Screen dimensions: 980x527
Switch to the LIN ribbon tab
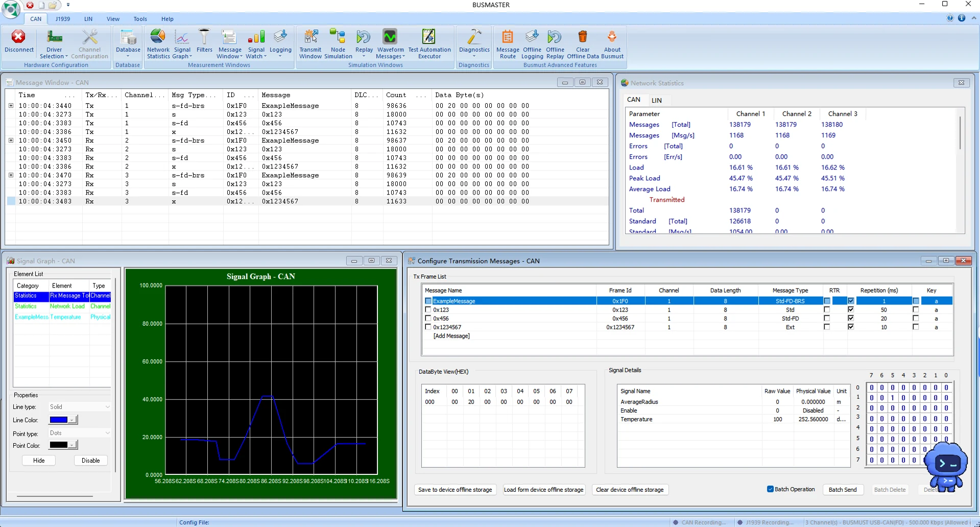(x=88, y=19)
